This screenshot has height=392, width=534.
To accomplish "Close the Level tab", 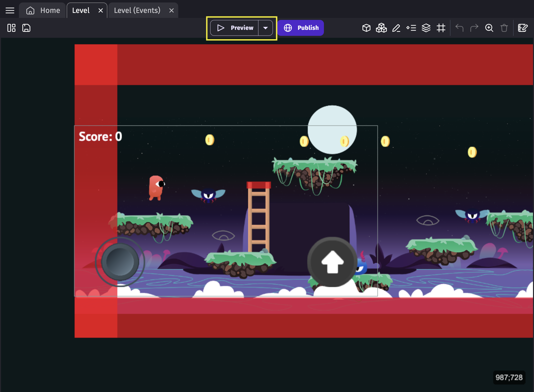I will coord(101,10).
